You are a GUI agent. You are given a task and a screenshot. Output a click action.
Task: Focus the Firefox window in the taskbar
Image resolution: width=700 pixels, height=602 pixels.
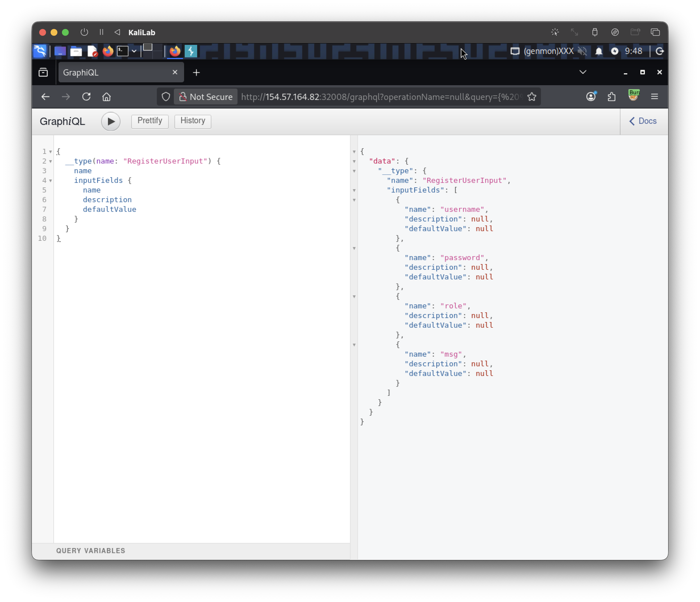coord(175,51)
